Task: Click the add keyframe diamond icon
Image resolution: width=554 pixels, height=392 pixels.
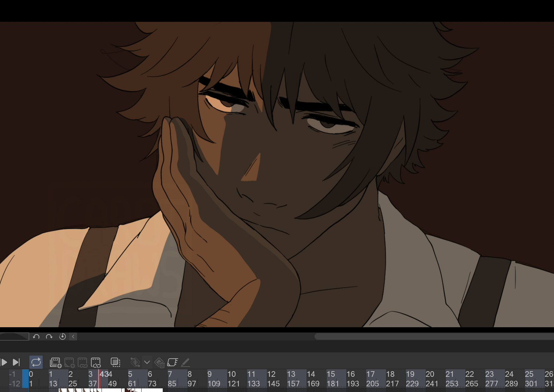Action: click(x=135, y=362)
